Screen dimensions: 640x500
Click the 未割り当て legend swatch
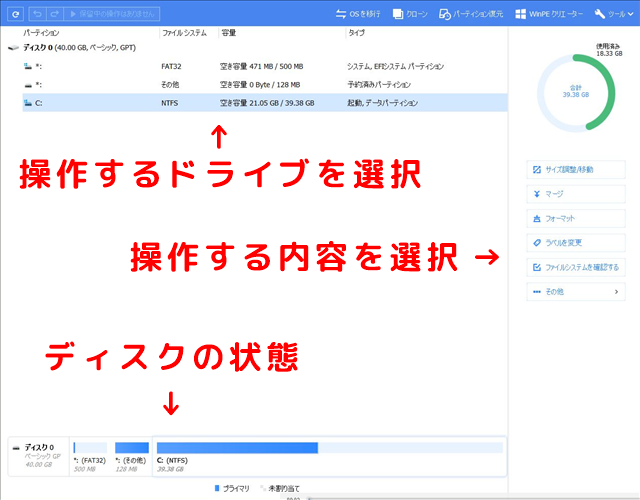(x=263, y=488)
